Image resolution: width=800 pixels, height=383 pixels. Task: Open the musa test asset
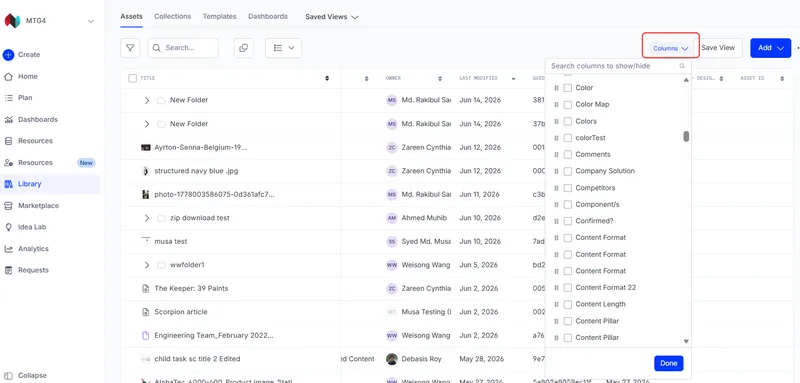171,242
